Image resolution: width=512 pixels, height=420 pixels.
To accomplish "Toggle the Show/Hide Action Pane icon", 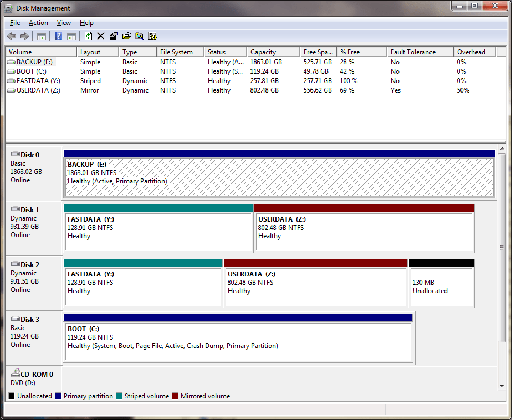I will click(x=72, y=36).
